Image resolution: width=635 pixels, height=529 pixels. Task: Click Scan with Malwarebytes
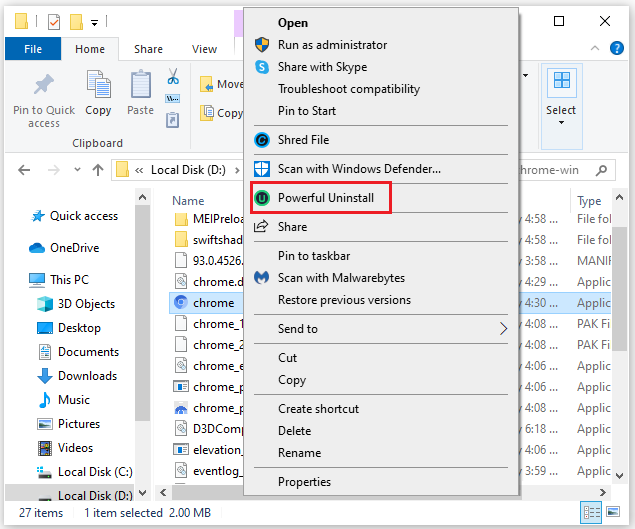click(341, 278)
